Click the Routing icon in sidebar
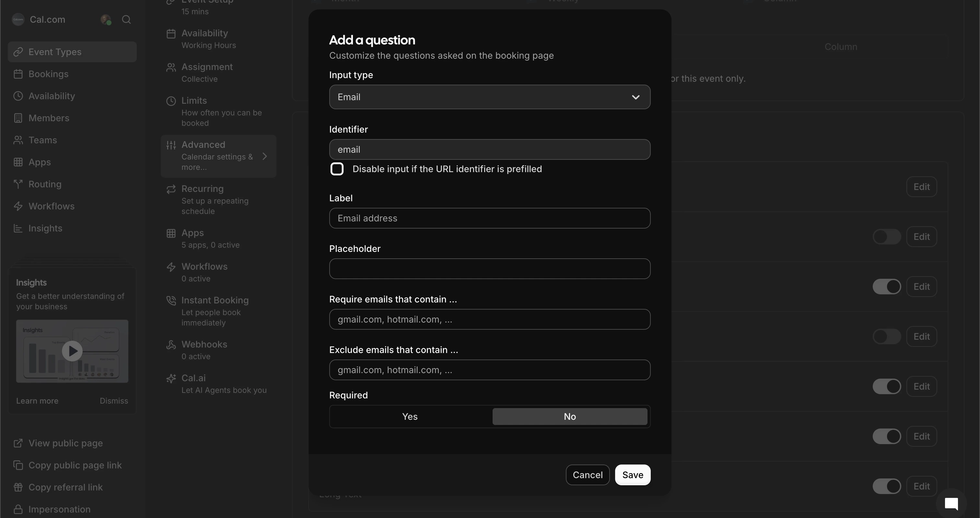980x518 pixels. [x=18, y=184]
